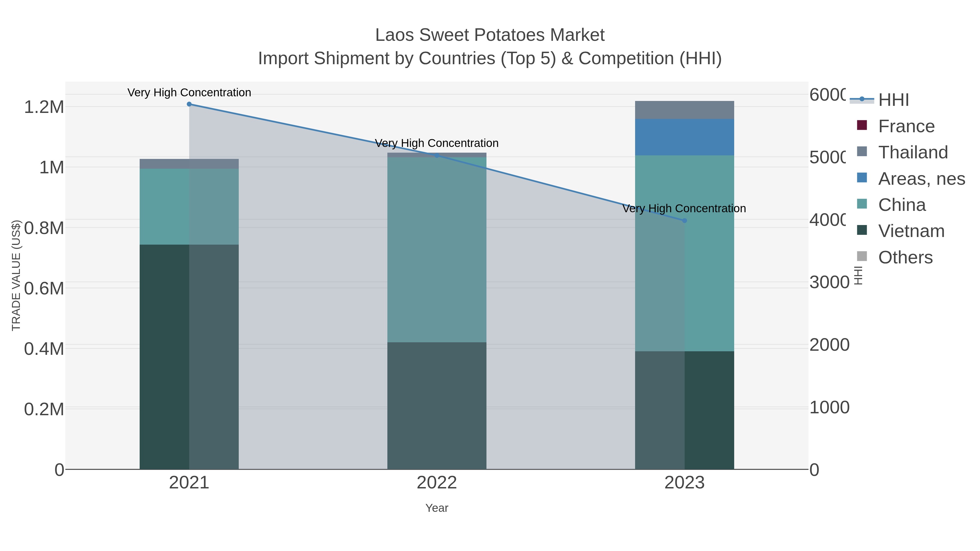Toggle the France legend entry
Image resolution: width=980 pixels, height=551 pixels.
click(x=896, y=126)
